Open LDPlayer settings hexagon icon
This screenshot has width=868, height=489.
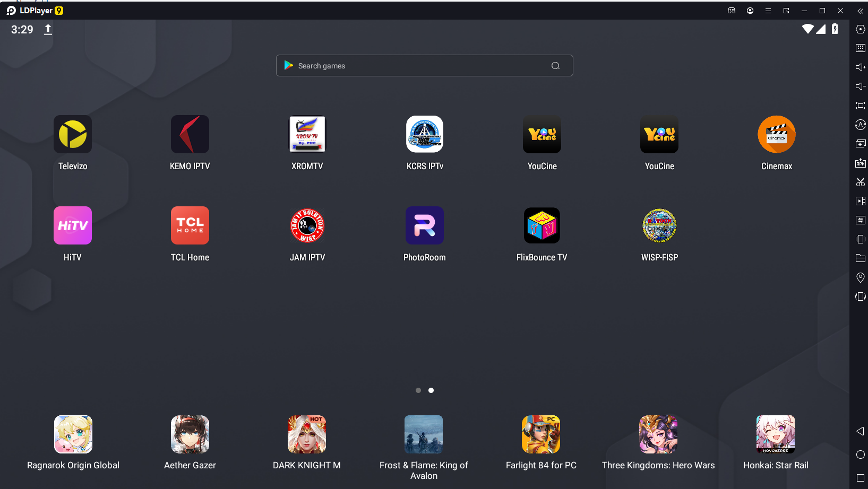(x=861, y=29)
